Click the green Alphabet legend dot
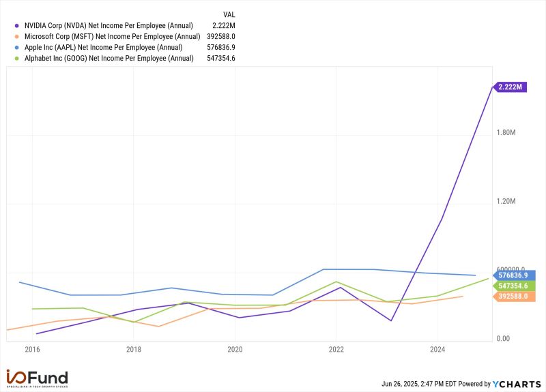 click(16, 58)
